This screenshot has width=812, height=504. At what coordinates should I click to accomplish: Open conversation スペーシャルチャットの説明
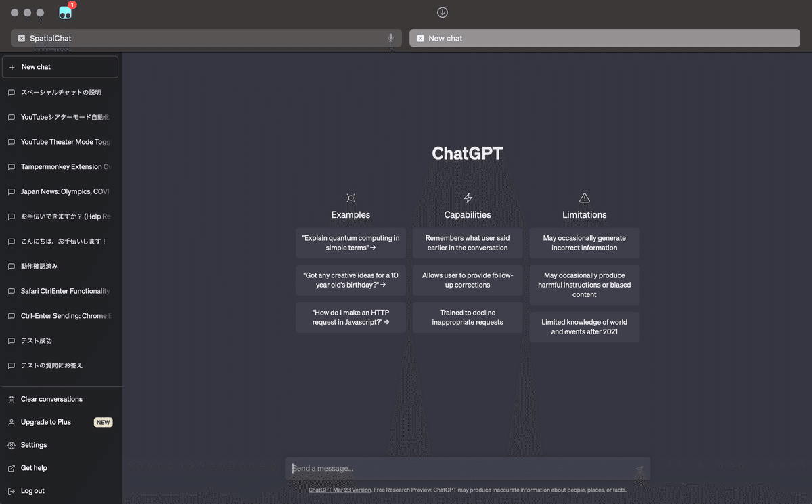61,92
